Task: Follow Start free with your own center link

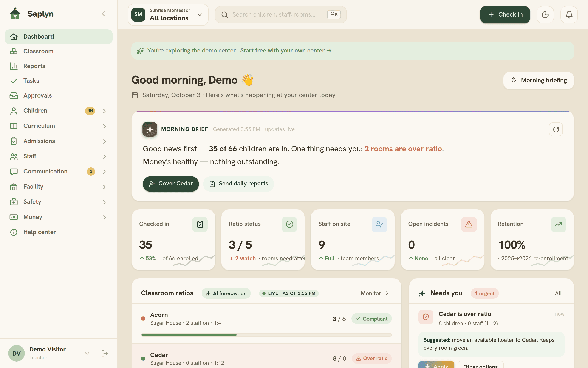Action: [x=286, y=51]
